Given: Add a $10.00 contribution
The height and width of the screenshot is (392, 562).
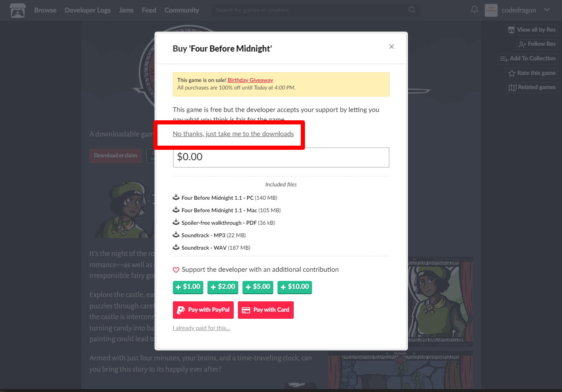Looking at the screenshot, I should tap(295, 287).
